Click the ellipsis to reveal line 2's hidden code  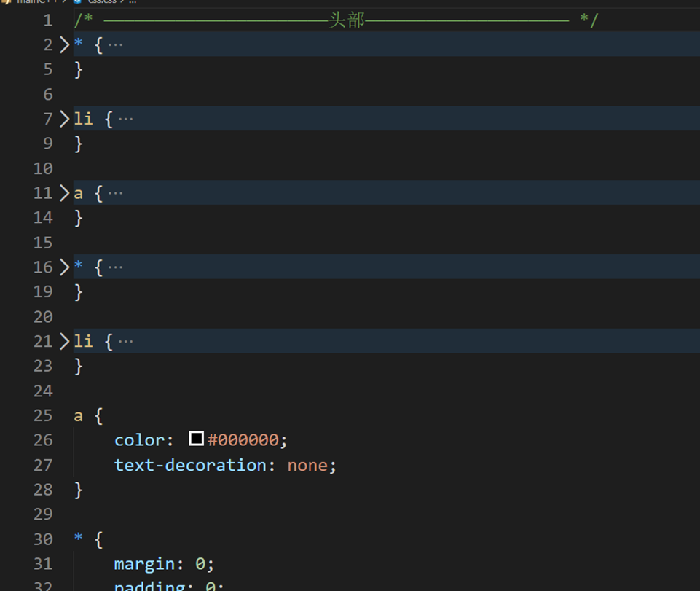[x=114, y=44]
